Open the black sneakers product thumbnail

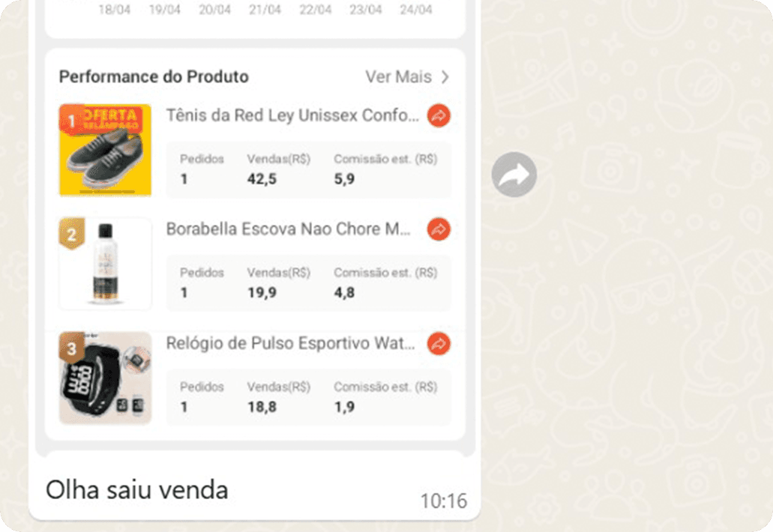click(106, 151)
